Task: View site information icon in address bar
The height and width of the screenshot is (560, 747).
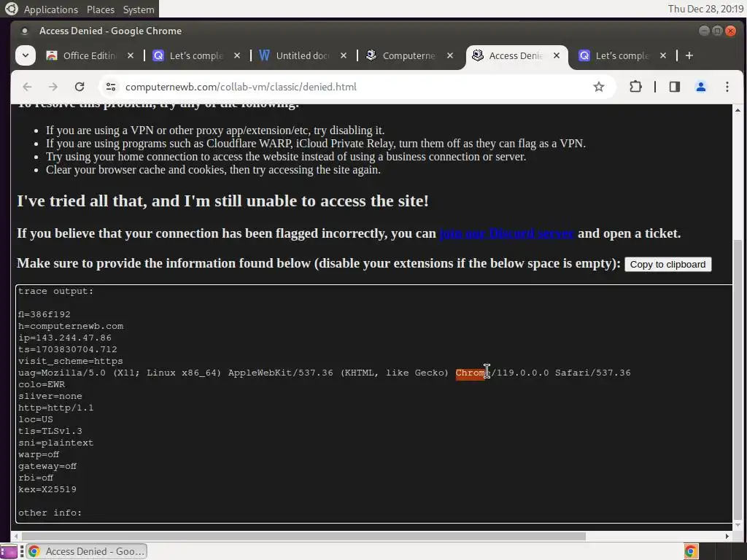Action: [111, 87]
